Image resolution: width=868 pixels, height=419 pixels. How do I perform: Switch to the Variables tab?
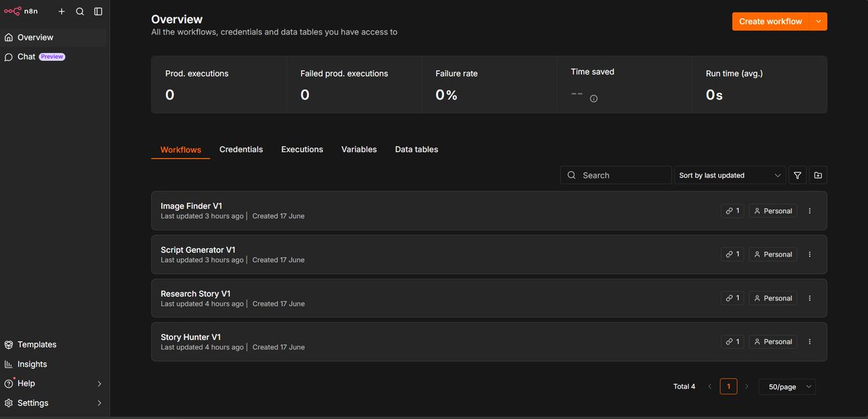(x=359, y=150)
